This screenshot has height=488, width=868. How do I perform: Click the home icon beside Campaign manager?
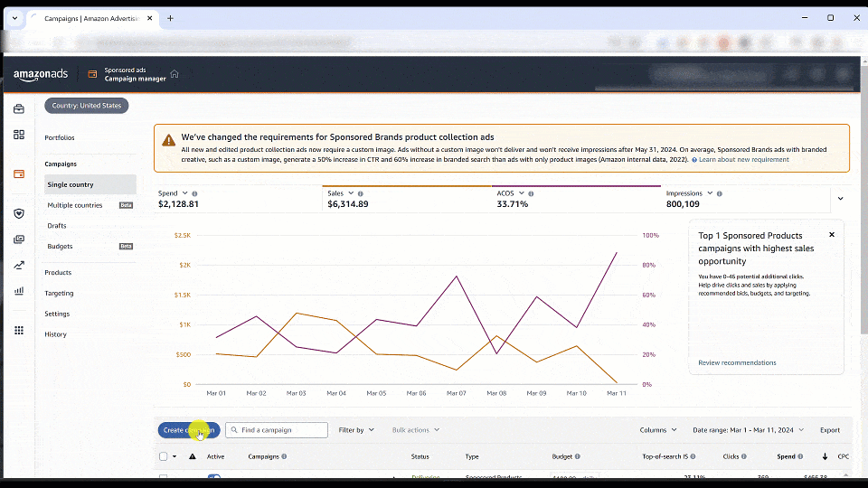click(175, 74)
